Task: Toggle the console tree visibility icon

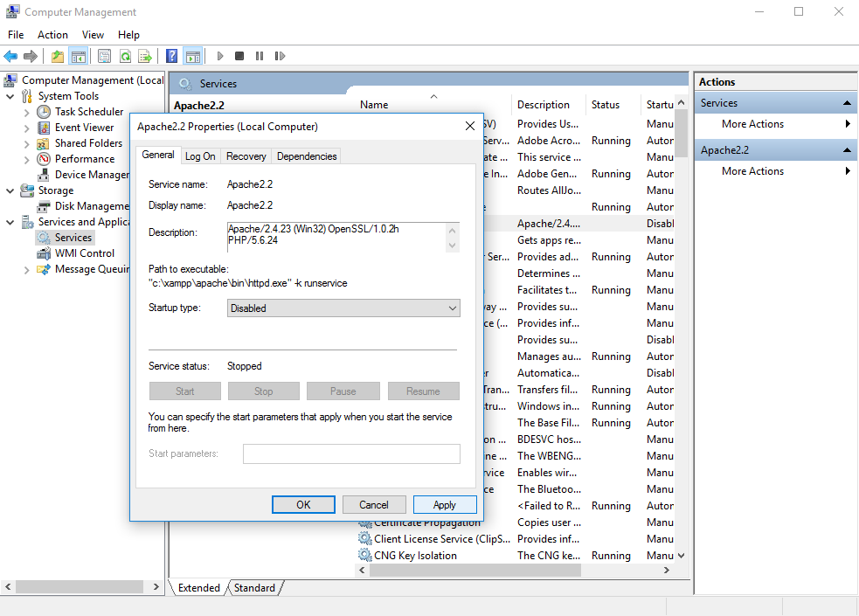Action: [x=78, y=55]
